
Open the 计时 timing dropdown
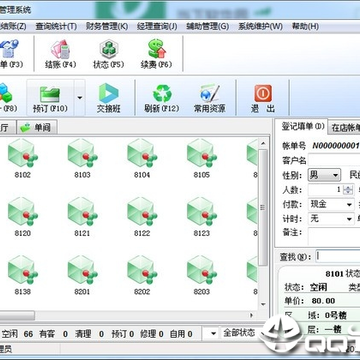point(331,219)
